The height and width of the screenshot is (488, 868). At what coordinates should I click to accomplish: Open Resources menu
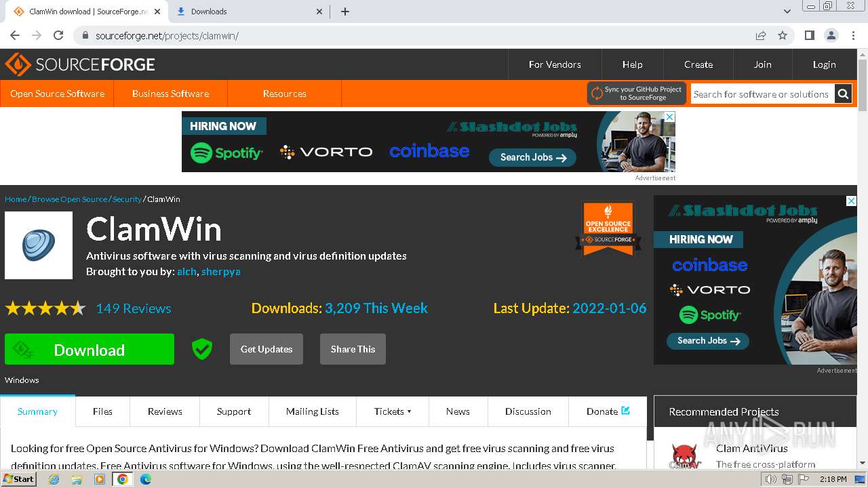[284, 94]
